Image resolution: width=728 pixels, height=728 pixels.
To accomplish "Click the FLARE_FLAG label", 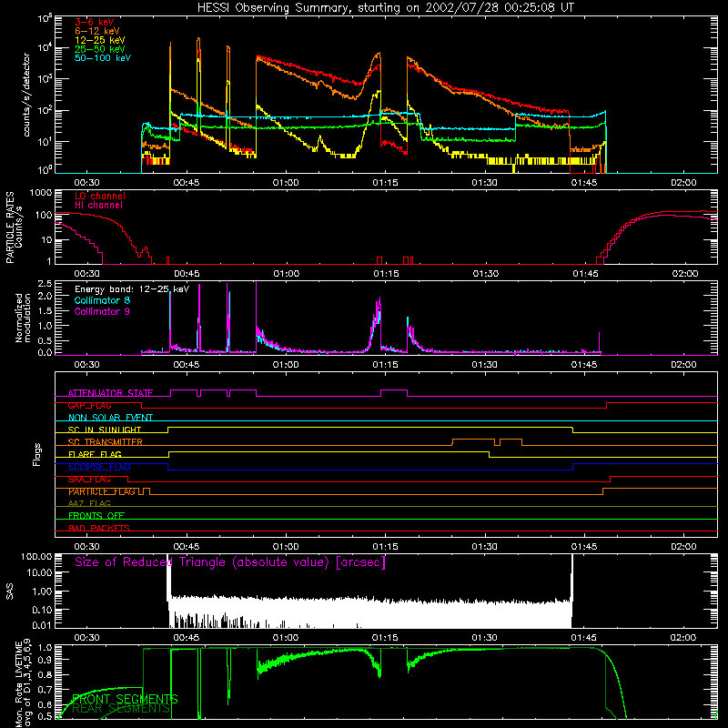I will tap(95, 454).
